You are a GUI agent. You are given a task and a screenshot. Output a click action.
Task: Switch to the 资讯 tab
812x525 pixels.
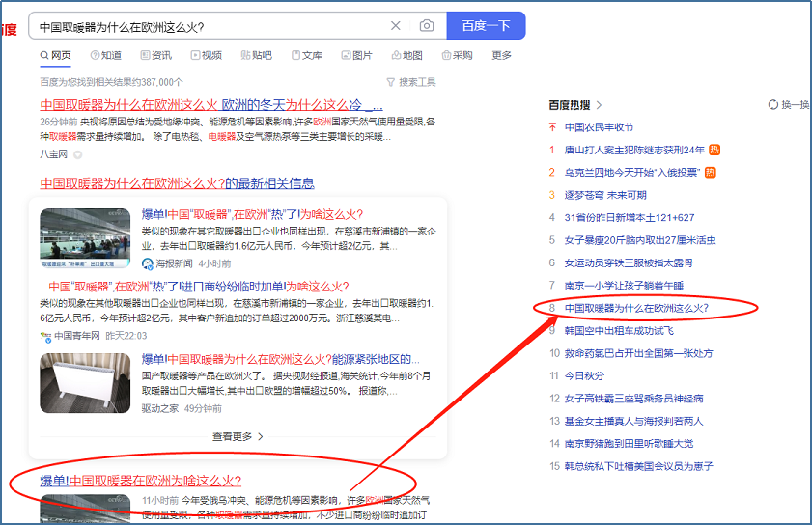[154, 55]
